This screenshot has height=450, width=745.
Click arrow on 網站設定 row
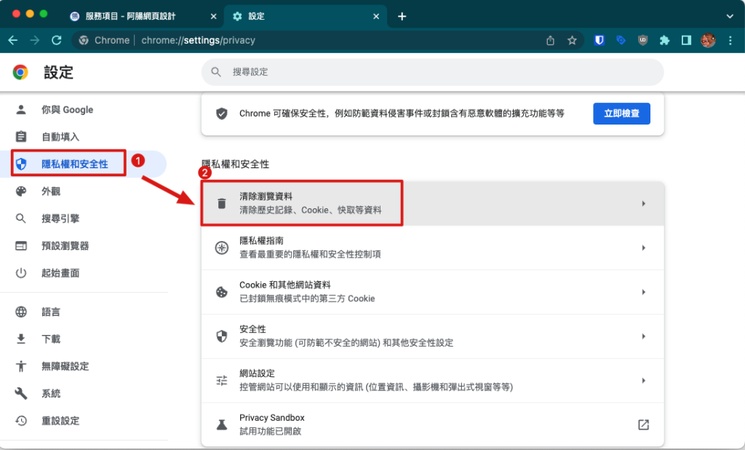click(643, 380)
